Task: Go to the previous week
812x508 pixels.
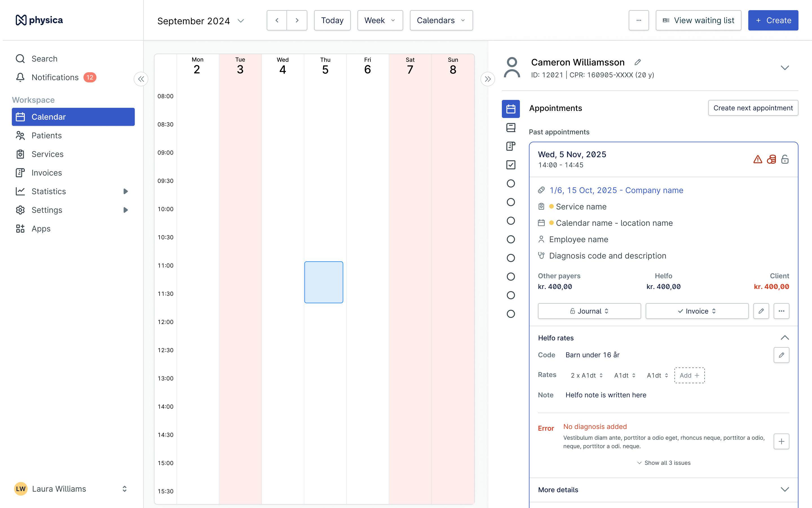Action: [x=277, y=20]
